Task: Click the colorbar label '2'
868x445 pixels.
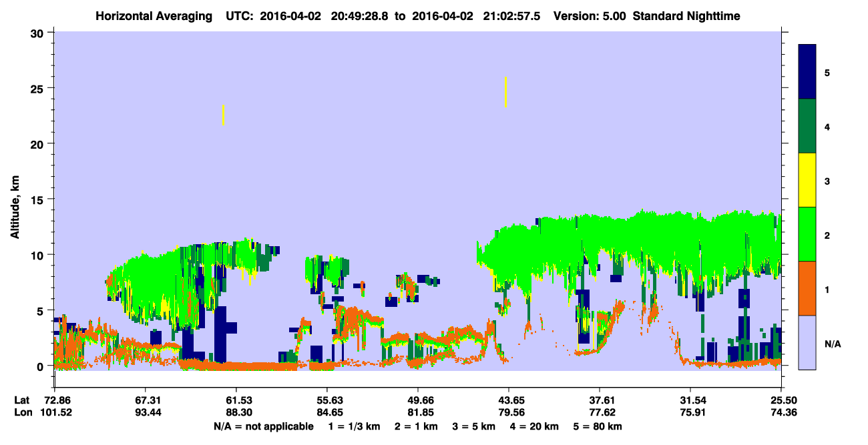Action: 827,235
